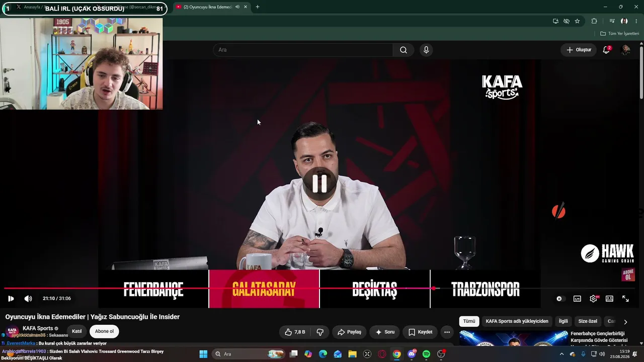Resume the video with the play button
This screenshot has height=362, width=644.
(x=11, y=299)
